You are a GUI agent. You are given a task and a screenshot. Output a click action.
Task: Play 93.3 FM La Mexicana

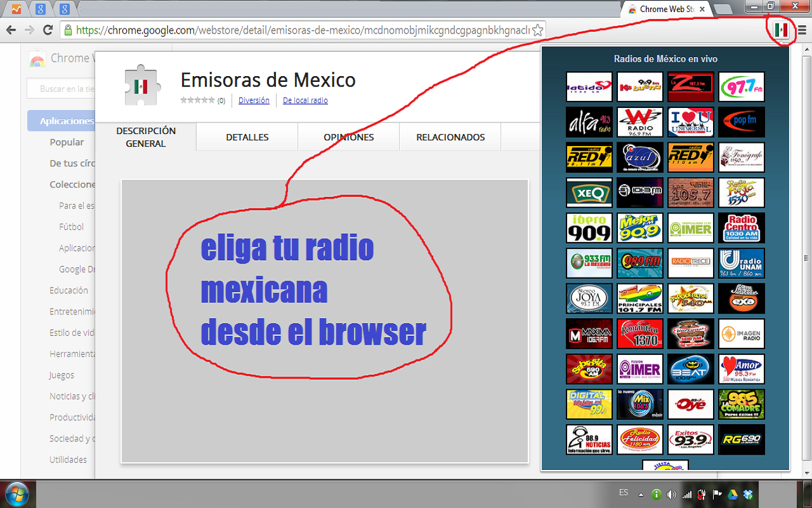[589, 263]
